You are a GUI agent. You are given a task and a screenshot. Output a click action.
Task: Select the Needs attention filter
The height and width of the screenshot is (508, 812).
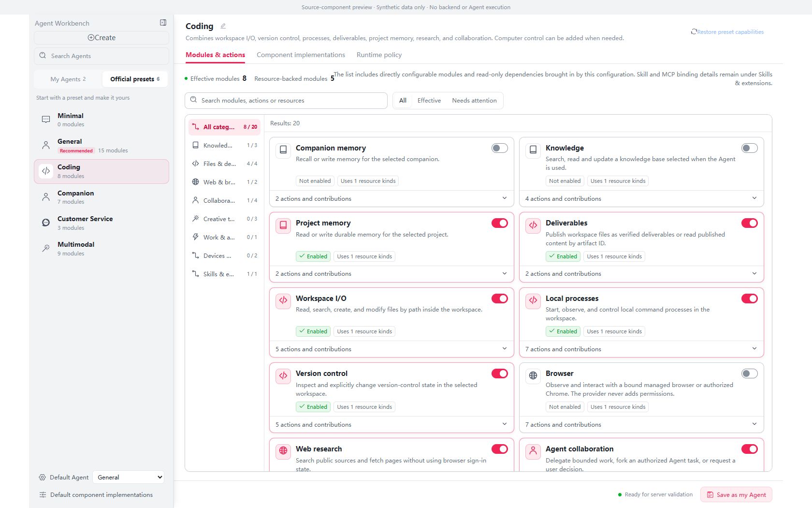click(x=474, y=101)
